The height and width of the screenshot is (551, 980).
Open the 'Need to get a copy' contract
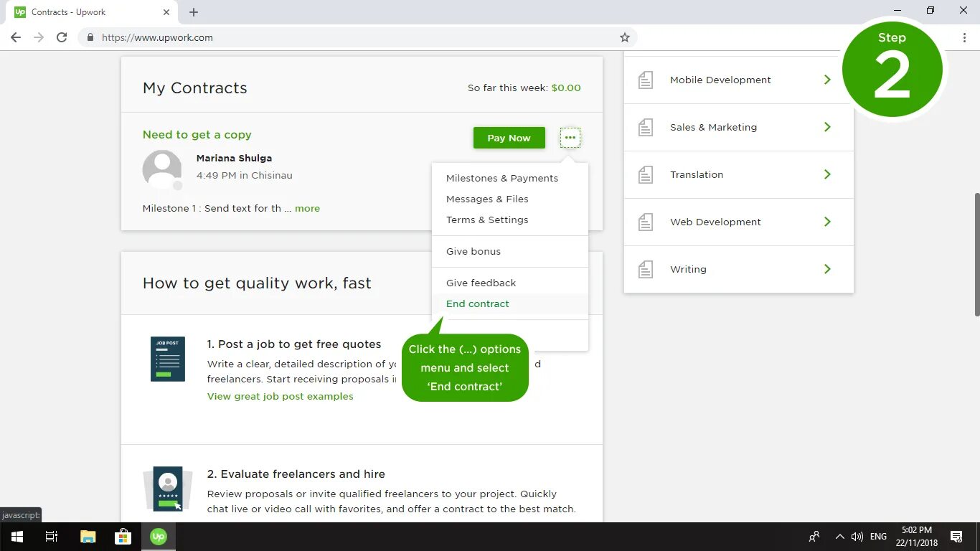197,134
